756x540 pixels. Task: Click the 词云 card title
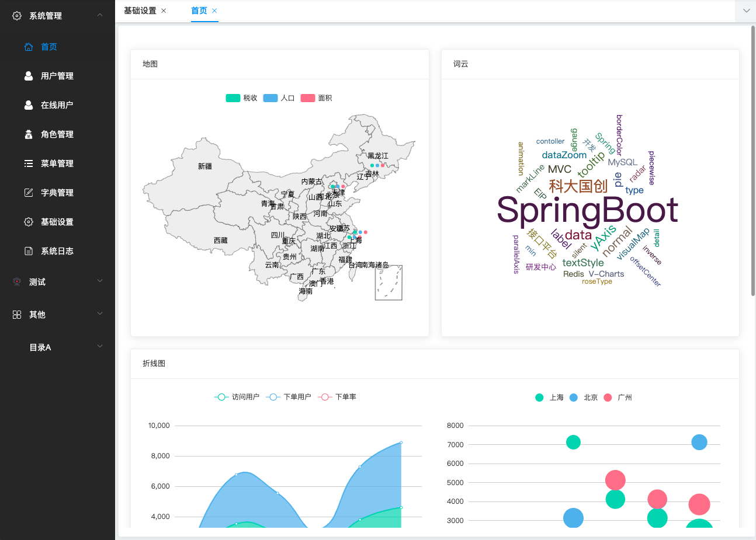click(x=461, y=64)
